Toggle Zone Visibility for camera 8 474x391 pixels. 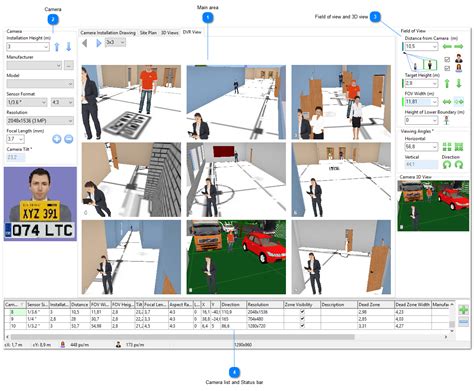tap(302, 312)
